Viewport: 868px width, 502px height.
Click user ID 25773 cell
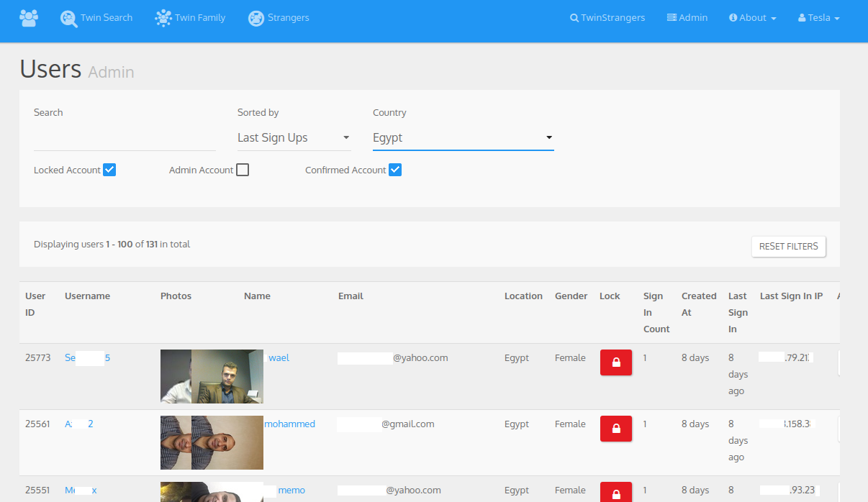point(38,358)
